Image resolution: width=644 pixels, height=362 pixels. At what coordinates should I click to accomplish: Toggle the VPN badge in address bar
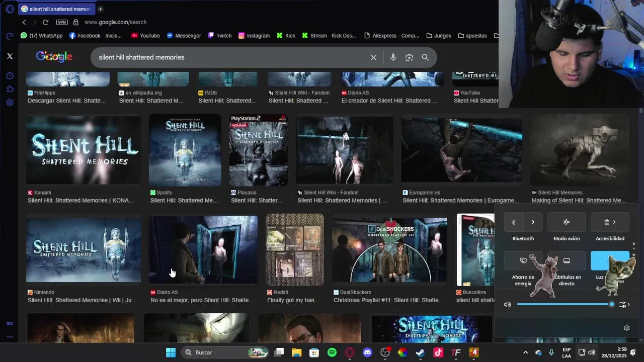[62, 22]
